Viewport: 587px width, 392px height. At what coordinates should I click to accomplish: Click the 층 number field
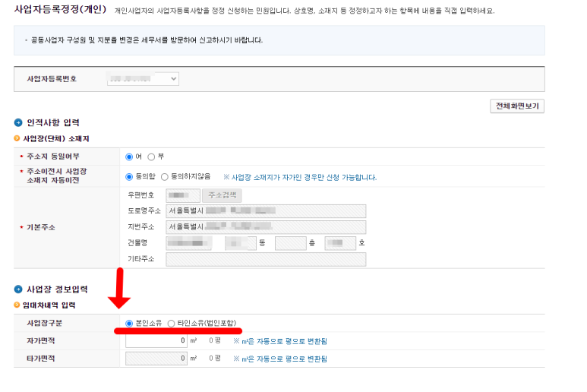click(291, 243)
